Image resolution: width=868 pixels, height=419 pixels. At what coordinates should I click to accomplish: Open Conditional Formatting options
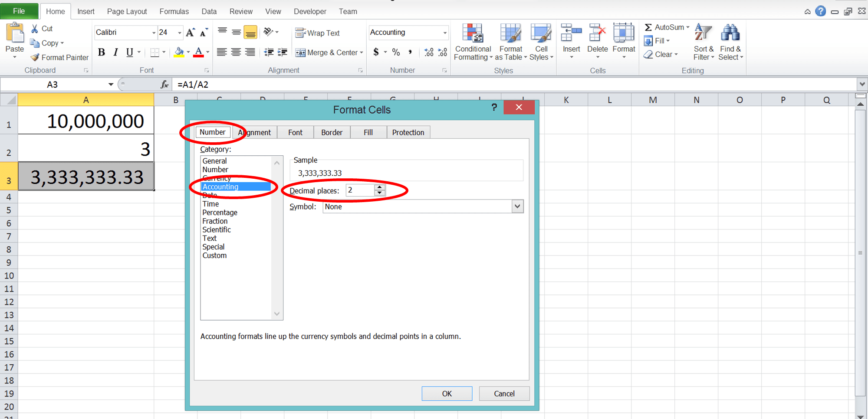pyautogui.click(x=473, y=42)
